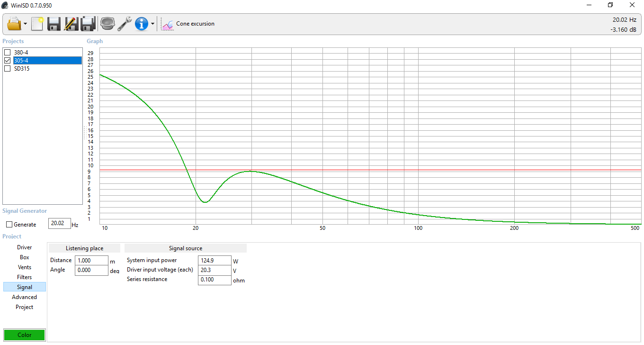Click the -3.160 dB readout
The image size is (644, 345).
(x=624, y=30)
